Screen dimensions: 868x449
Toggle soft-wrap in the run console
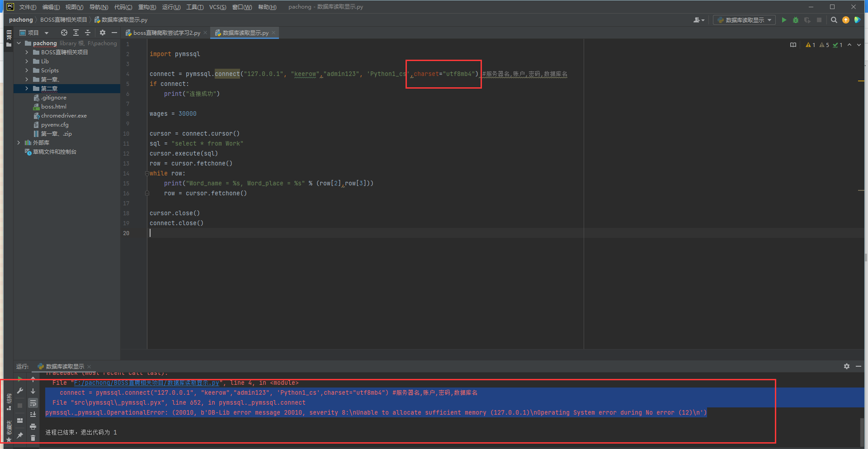pyautogui.click(x=33, y=402)
